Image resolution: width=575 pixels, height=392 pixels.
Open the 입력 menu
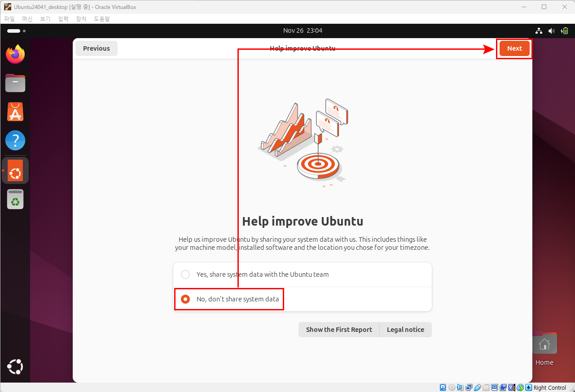(63, 19)
